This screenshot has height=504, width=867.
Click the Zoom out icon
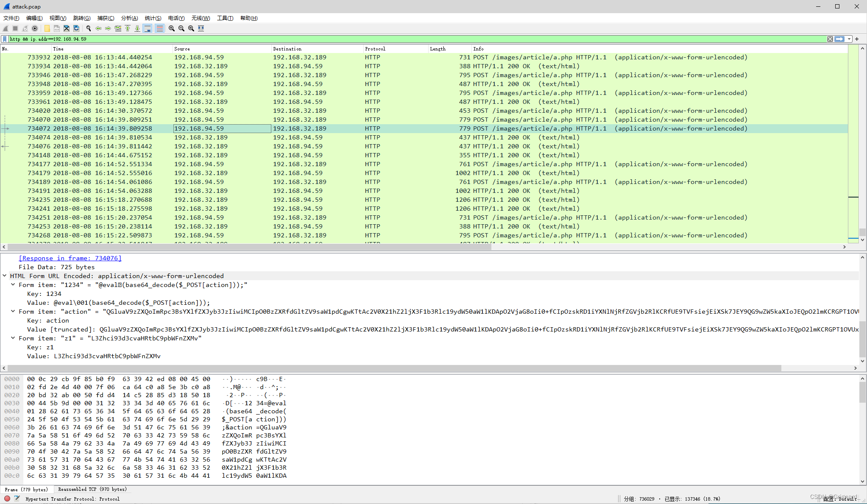181,28
